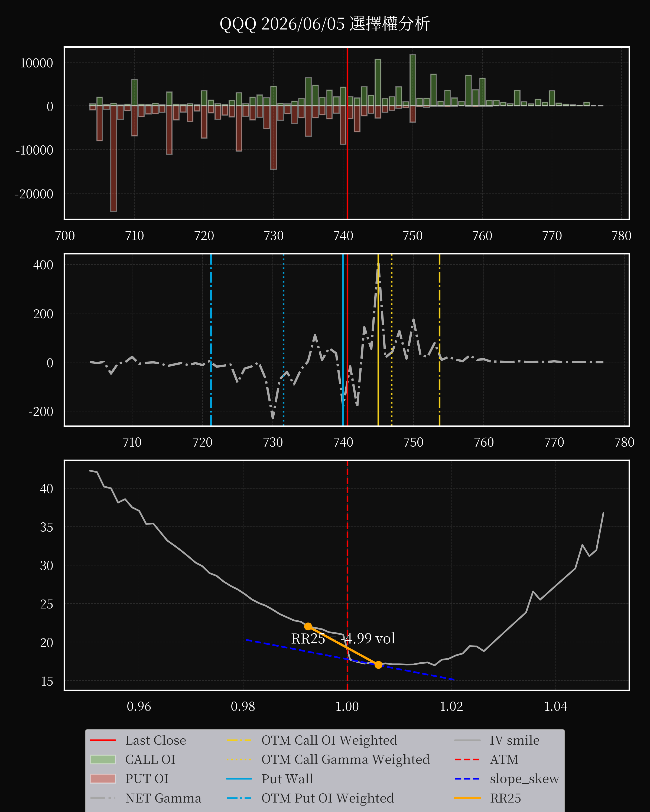The width and height of the screenshot is (650, 812).
Task: Click the 'OTM Call OI Weighted' legend label
Action: pos(329,741)
